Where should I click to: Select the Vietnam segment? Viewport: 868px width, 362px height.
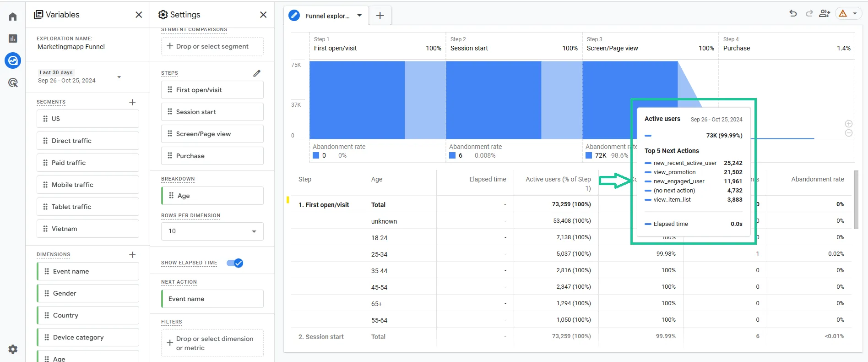(88, 229)
